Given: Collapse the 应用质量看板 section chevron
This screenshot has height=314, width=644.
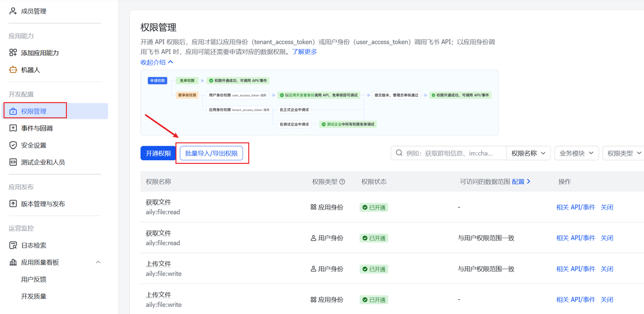Looking at the screenshot, I should click(x=98, y=262).
